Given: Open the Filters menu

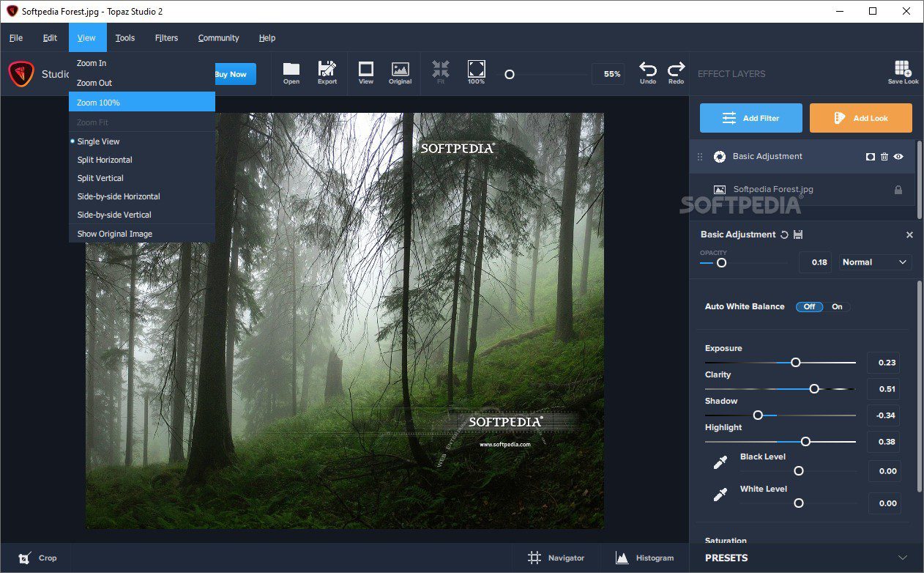Looking at the screenshot, I should pyautogui.click(x=166, y=38).
